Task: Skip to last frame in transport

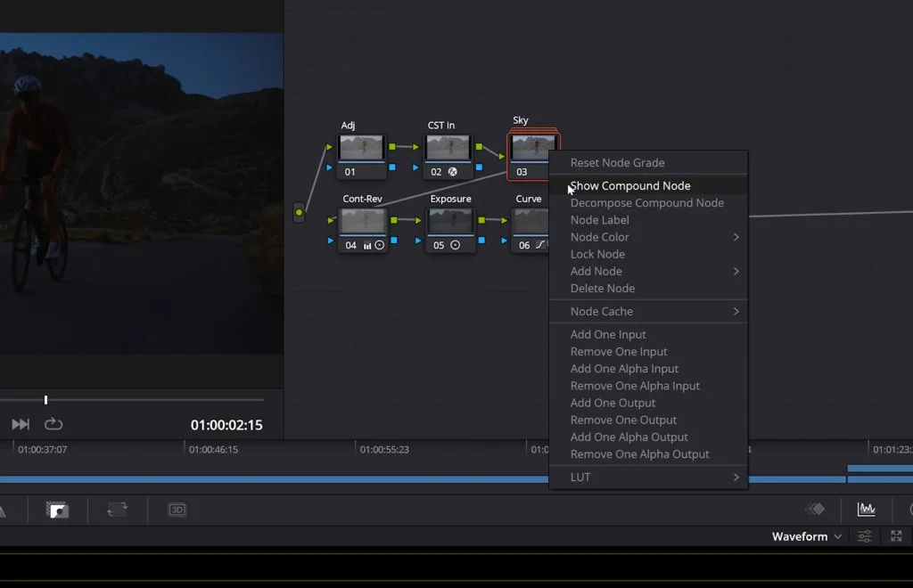Action: pyautogui.click(x=21, y=424)
